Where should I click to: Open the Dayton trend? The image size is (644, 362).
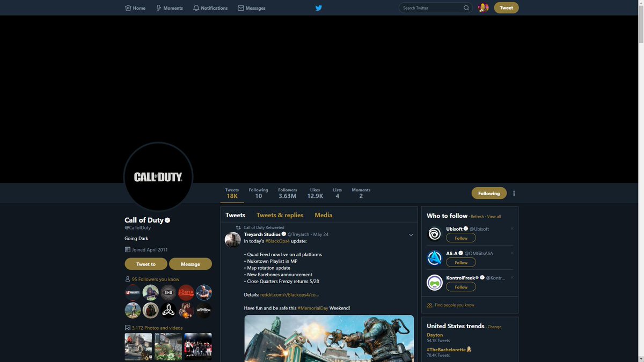click(435, 335)
